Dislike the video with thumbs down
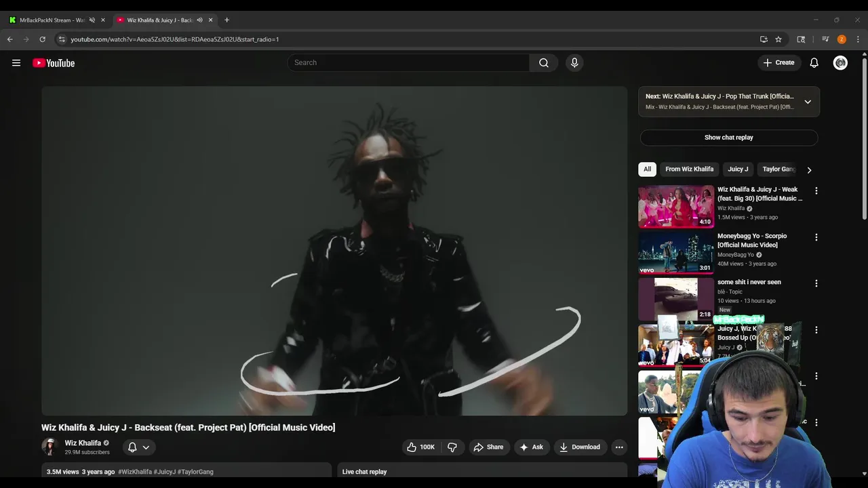 (452, 447)
